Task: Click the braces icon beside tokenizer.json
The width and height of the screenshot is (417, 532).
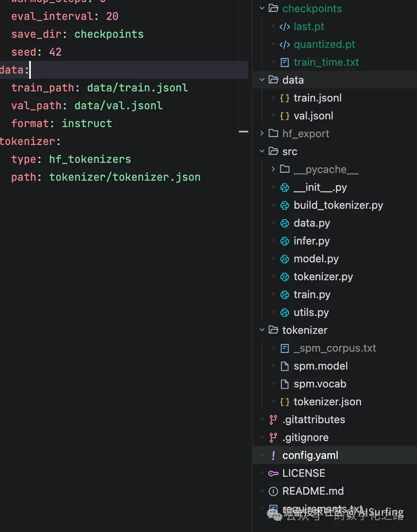Action: (x=285, y=402)
